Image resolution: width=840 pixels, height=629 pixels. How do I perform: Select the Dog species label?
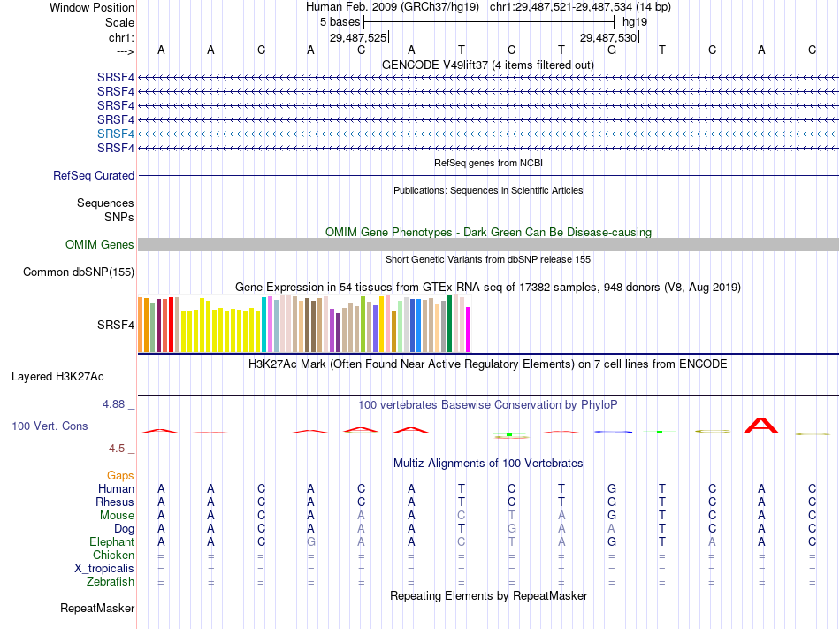point(124,529)
